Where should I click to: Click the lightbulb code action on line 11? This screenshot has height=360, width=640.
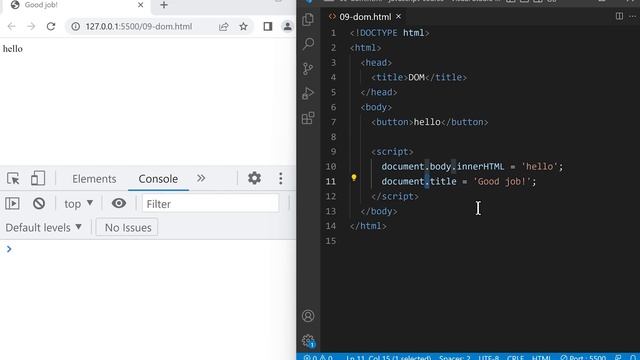[x=354, y=178]
